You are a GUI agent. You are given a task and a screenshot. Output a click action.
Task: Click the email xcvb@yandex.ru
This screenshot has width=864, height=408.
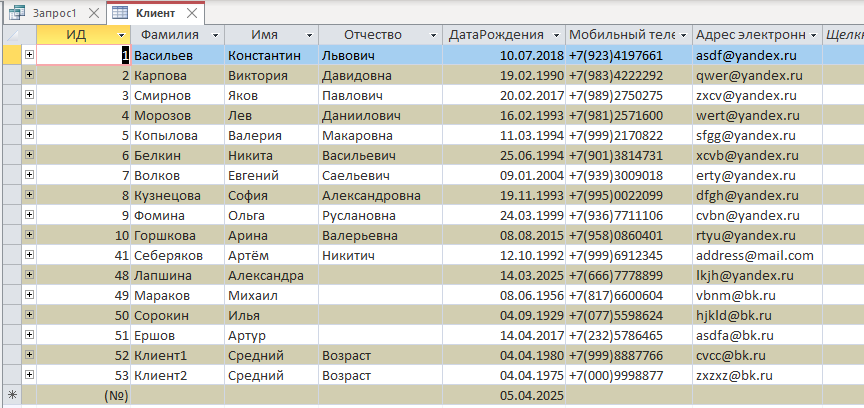point(757,155)
